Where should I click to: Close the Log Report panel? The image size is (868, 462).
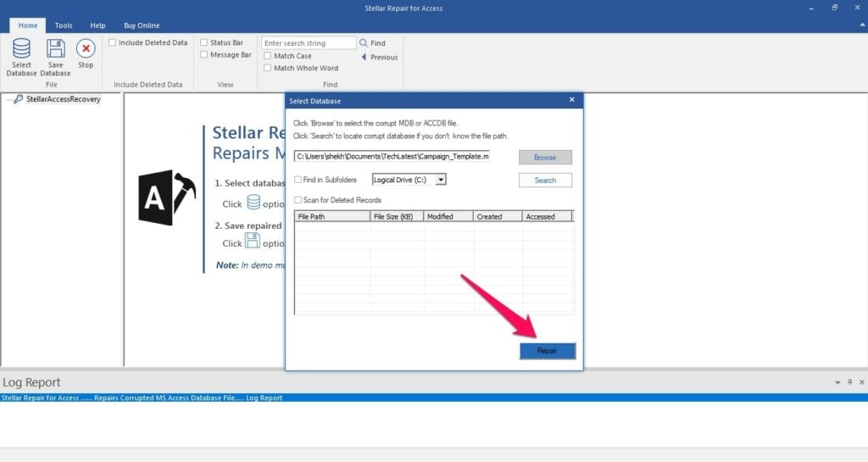coord(862,382)
